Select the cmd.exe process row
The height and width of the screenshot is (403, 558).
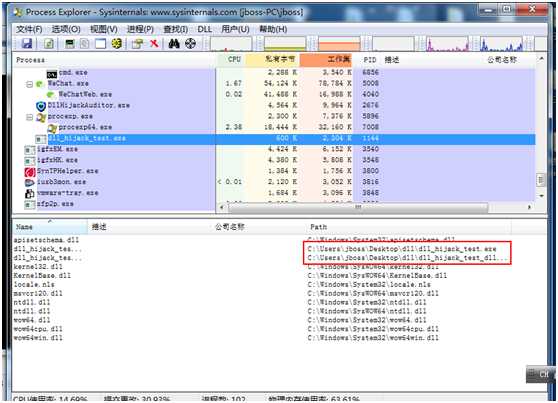[x=274, y=73]
